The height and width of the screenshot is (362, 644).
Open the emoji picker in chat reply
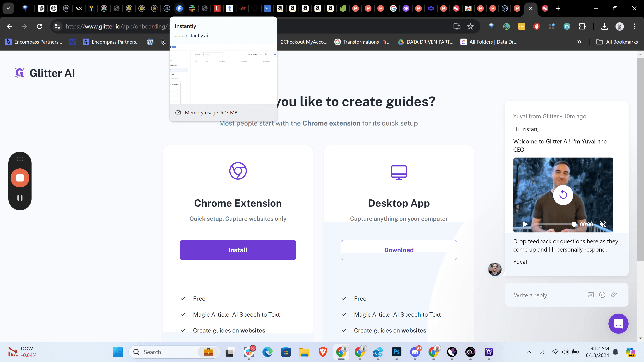point(602,295)
